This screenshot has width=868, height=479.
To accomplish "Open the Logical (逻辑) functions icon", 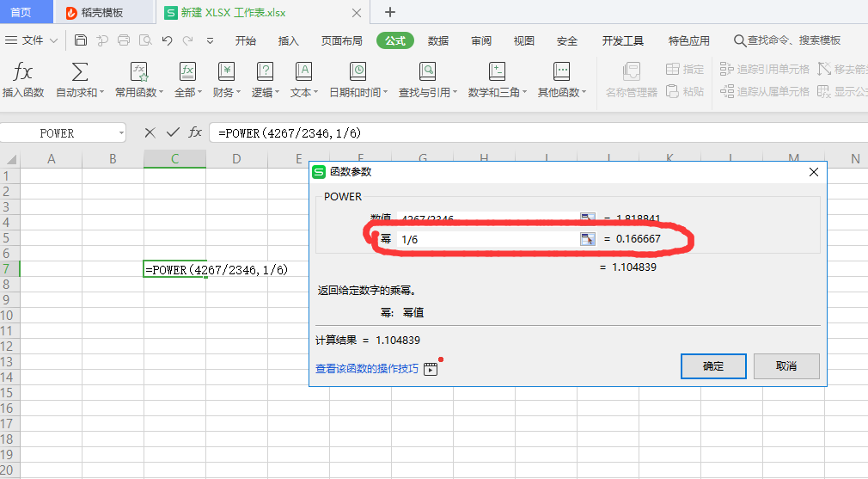I will (265, 72).
